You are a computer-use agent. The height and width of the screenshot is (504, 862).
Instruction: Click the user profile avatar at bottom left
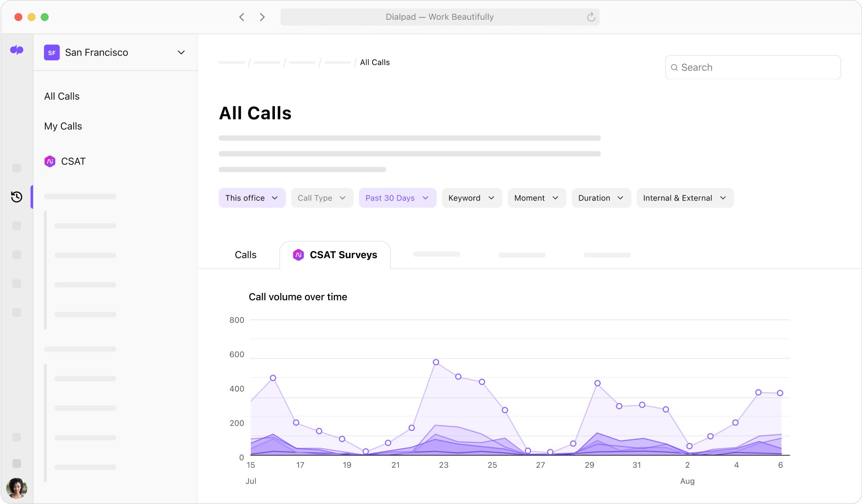(x=17, y=488)
